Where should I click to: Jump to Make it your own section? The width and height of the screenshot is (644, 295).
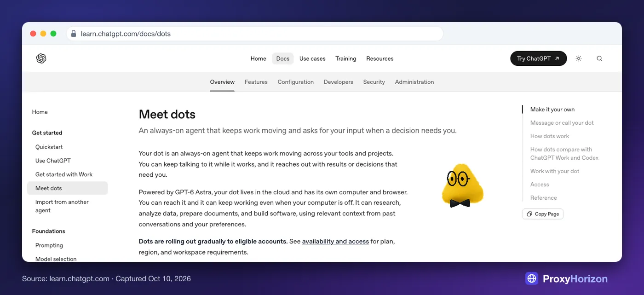click(552, 110)
